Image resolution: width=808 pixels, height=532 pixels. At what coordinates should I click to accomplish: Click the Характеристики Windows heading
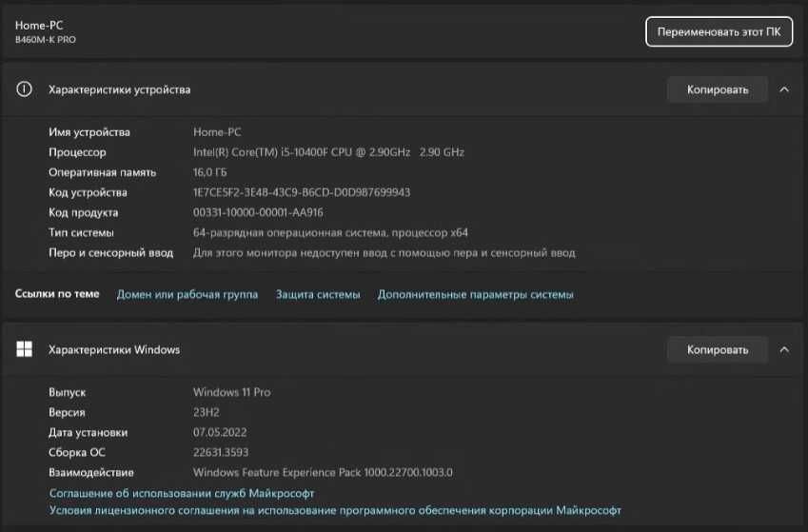pyautogui.click(x=114, y=349)
